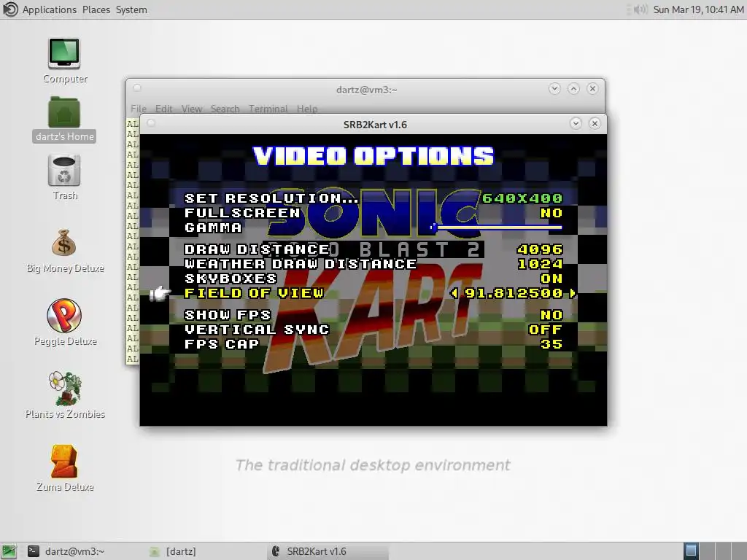Maximize the dartz@vm3 terminal window

point(573,88)
